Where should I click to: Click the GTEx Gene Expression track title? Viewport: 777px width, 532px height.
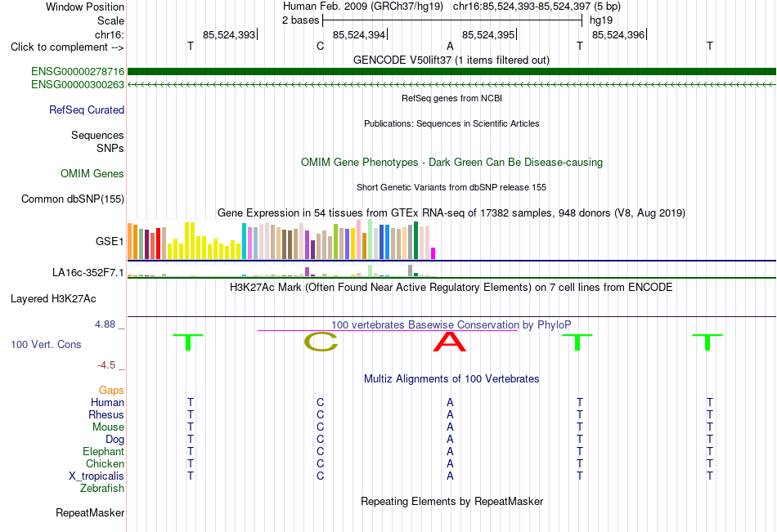pyautogui.click(x=451, y=213)
